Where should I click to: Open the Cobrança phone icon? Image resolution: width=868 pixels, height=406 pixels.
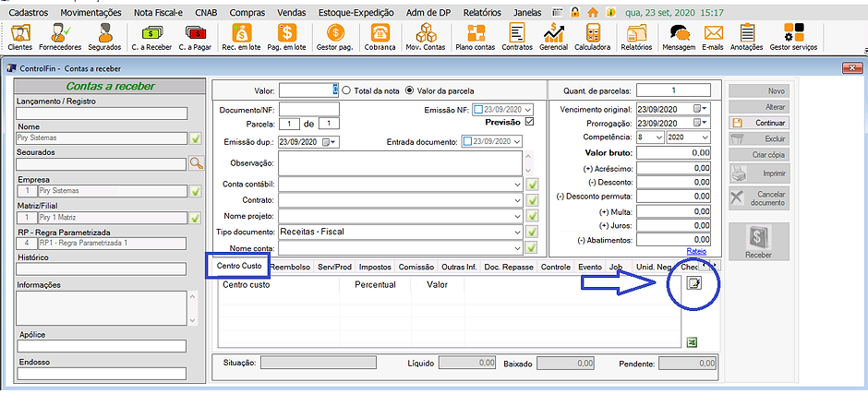[x=380, y=37]
